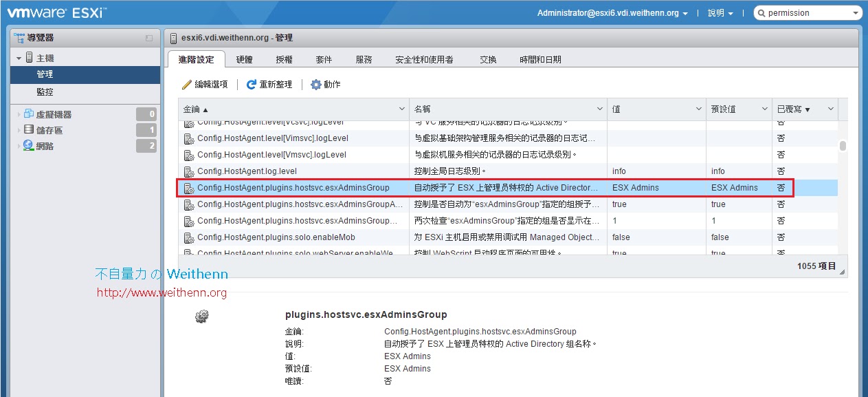Click the table vertical scrollbar thumb
This screenshot has width=868, height=397.
[x=843, y=145]
